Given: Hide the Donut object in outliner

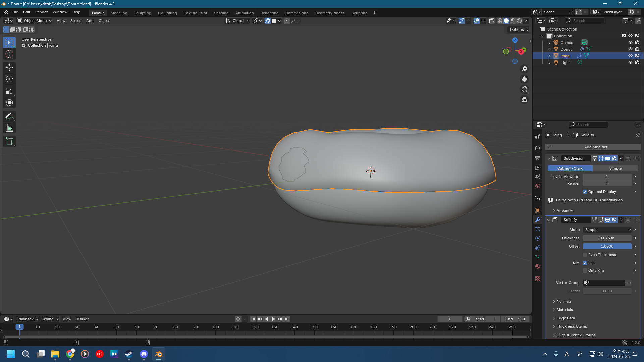Looking at the screenshot, I should click(x=630, y=49).
